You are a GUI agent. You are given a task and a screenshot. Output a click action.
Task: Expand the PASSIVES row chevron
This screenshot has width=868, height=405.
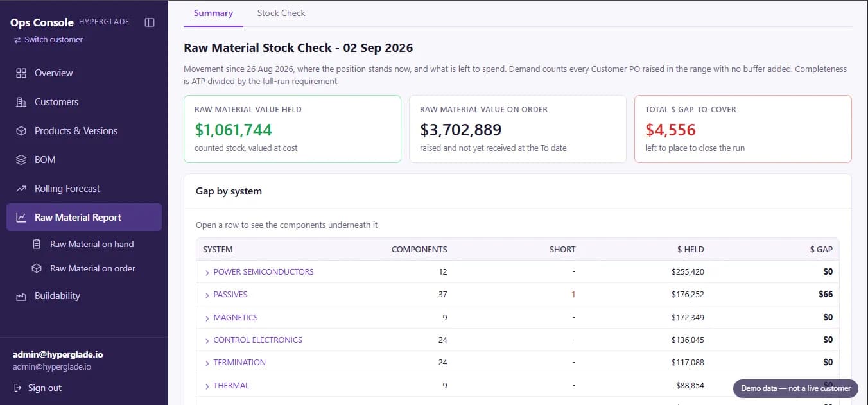pos(207,295)
